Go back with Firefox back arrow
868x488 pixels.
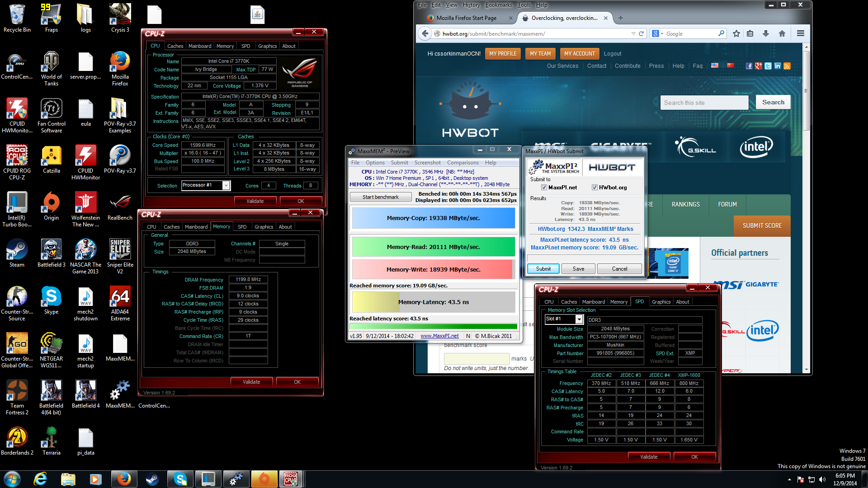[x=425, y=33]
